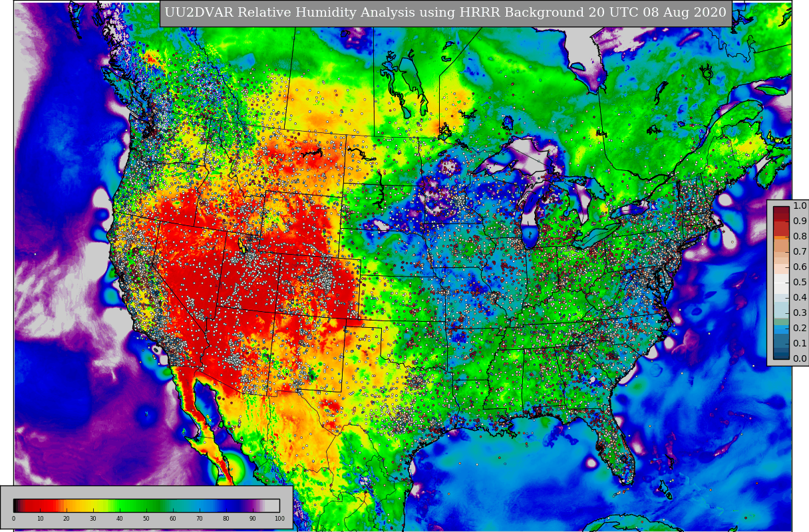Click the '0.7' label on the vertical colorbar

pos(800,251)
